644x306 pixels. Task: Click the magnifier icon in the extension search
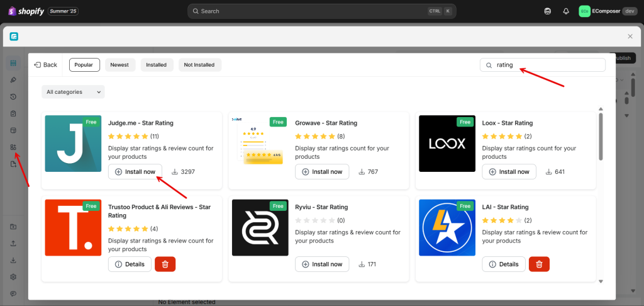(x=489, y=65)
